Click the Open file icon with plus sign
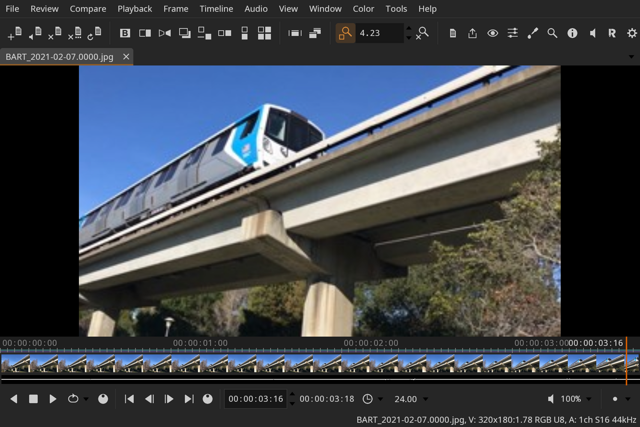 click(x=15, y=33)
